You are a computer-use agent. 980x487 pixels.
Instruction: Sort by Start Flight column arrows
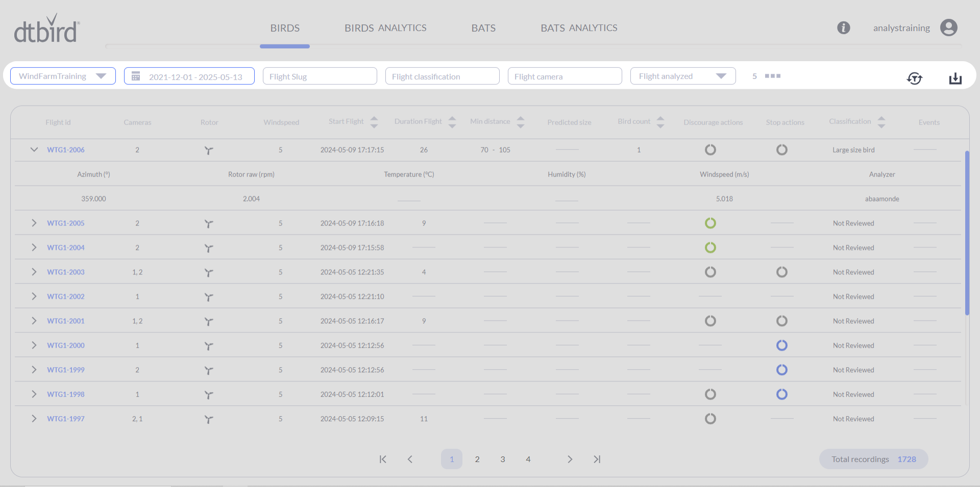pyautogui.click(x=374, y=122)
